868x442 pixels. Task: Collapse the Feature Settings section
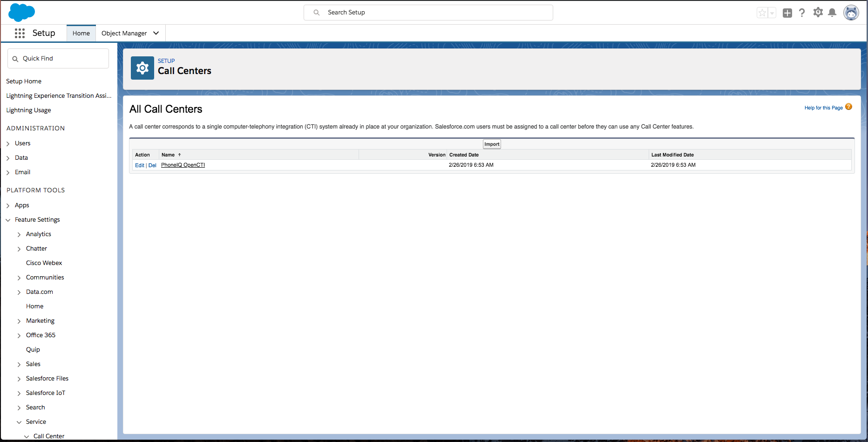[8, 220]
